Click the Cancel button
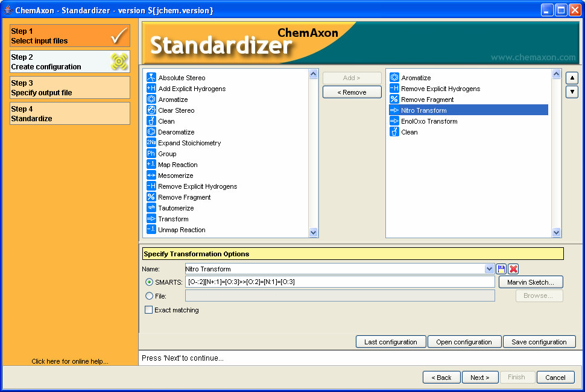 click(x=555, y=377)
